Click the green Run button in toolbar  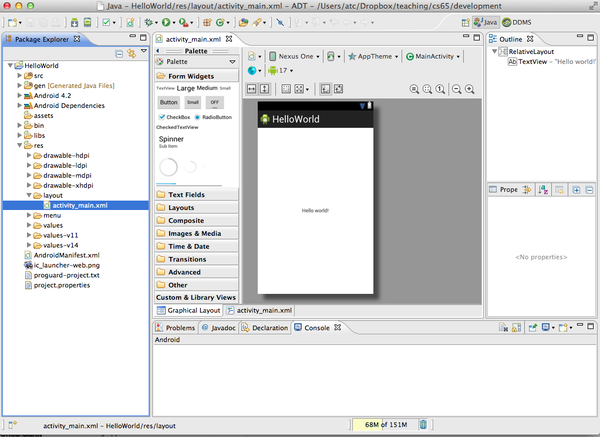point(166,23)
